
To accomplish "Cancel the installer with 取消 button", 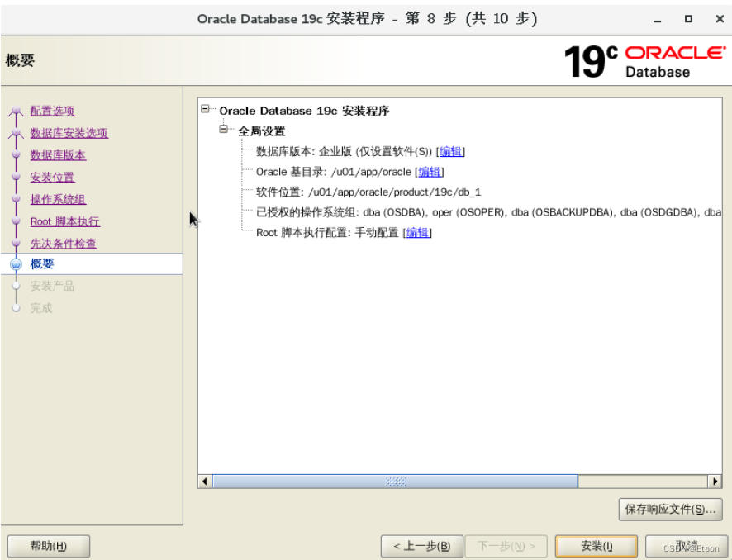I will pos(687,546).
